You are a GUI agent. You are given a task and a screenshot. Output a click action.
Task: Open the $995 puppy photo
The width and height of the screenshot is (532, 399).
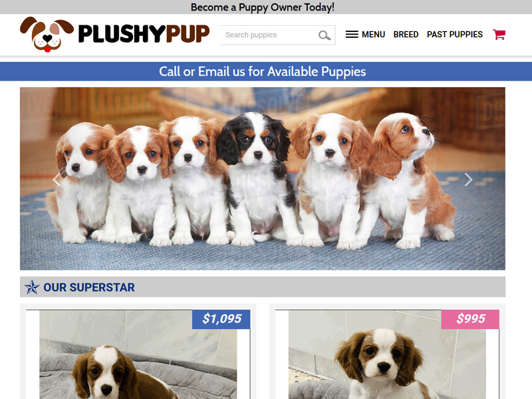(x=387, y=354)
